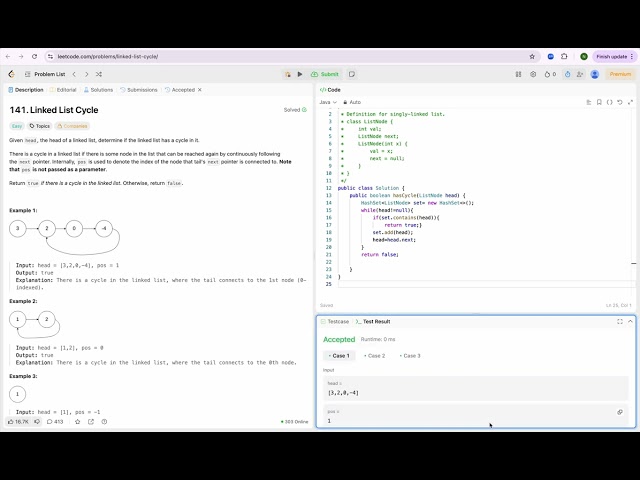The width and height of the screenshot is (640, 480).
Task: Click the Solved status indicator
Action: (x=295, y=110)
